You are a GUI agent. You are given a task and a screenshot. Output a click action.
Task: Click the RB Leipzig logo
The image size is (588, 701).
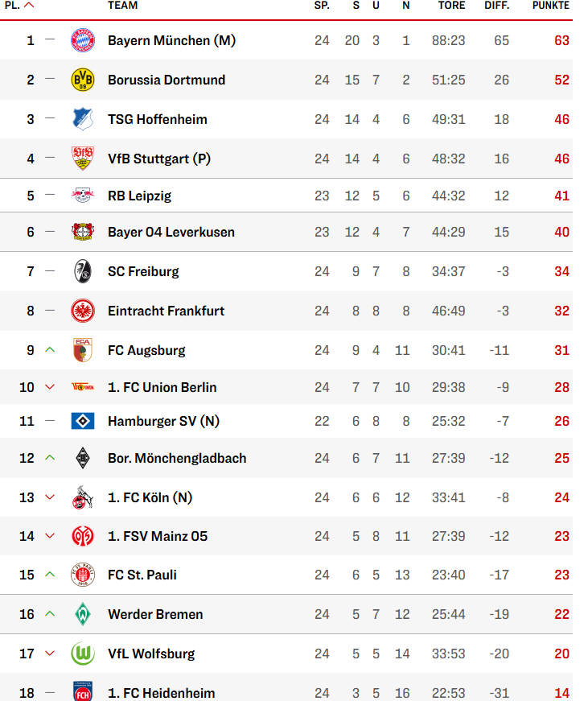[83, 196]
